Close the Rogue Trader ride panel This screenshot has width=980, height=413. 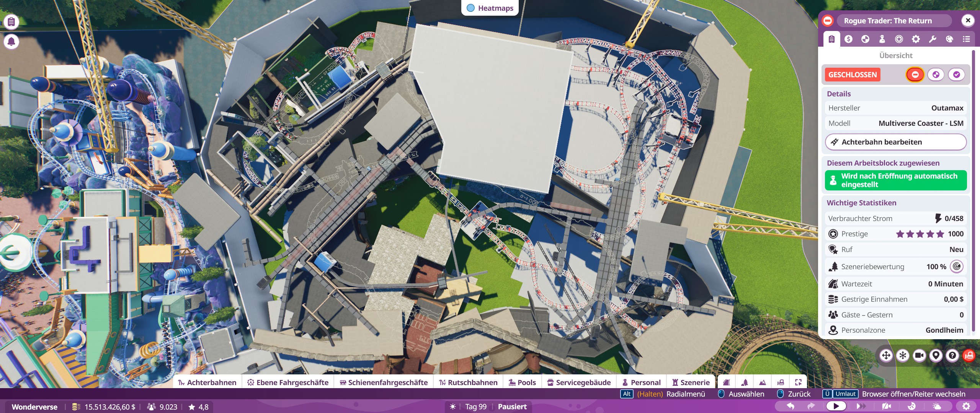tap(968, 20)
